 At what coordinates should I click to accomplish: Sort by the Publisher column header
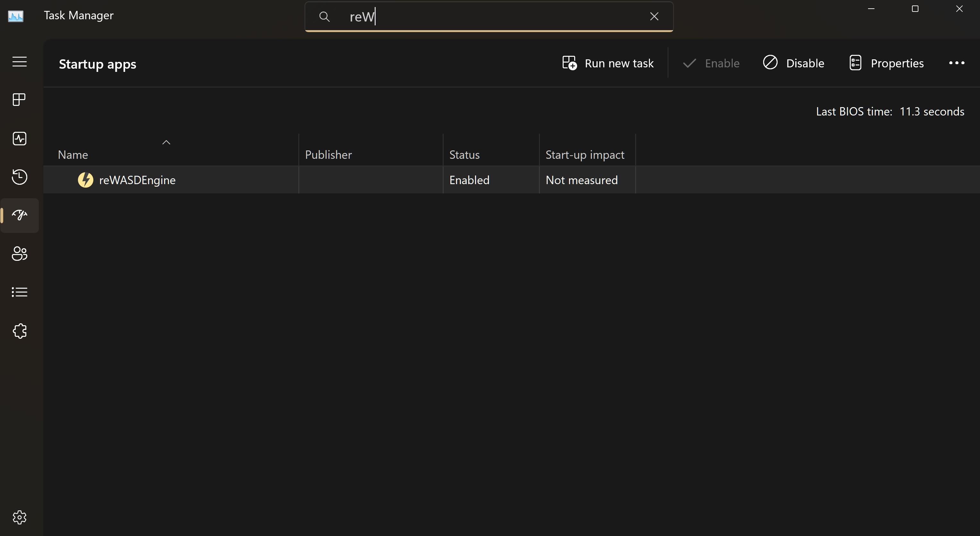pyautogui.click(x=328, y=155)
